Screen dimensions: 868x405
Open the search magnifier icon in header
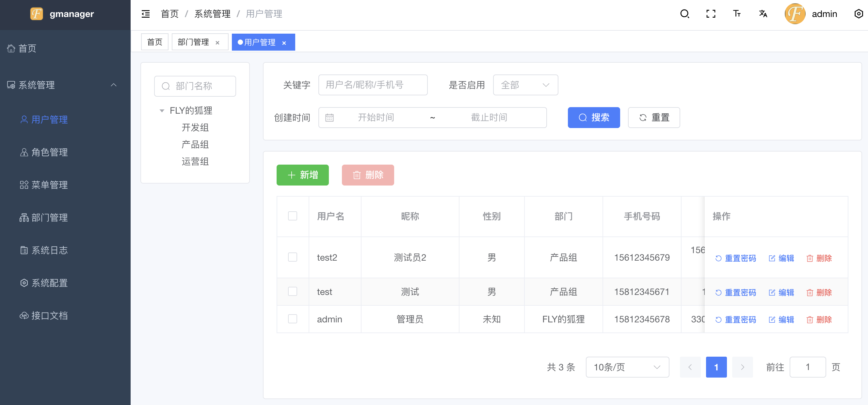pos(685,14)
